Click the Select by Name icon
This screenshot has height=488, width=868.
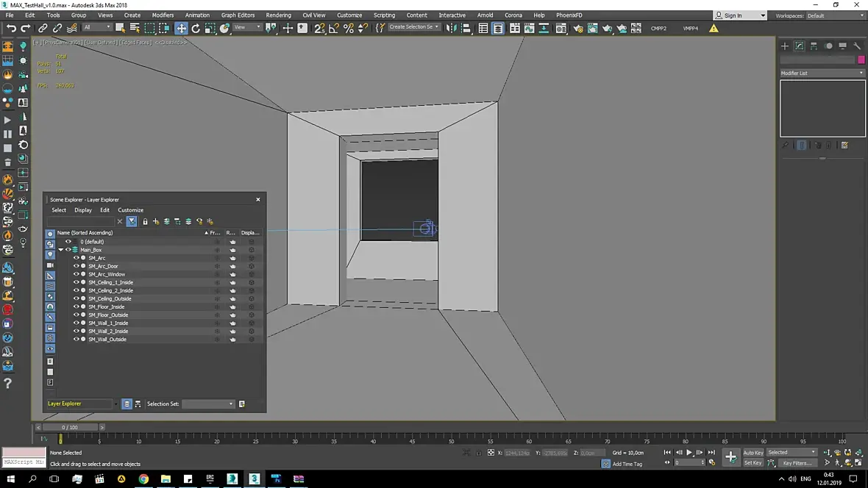(x=135, y=28)
